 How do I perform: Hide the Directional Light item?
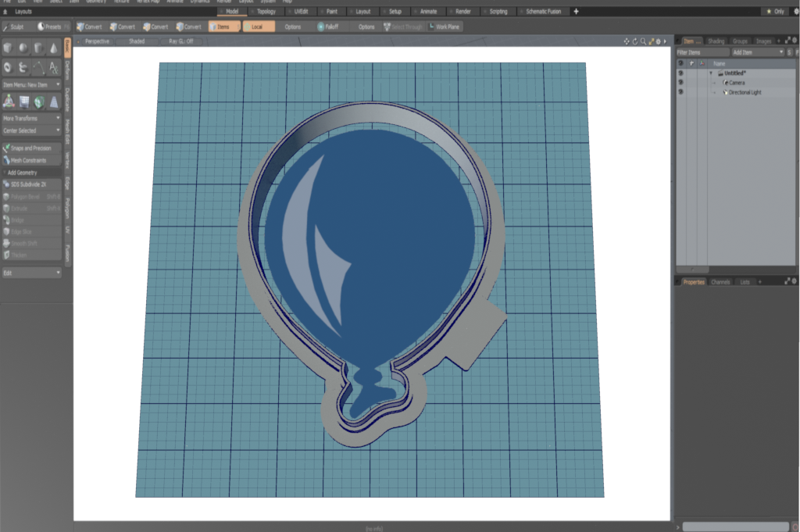point(680,92)
